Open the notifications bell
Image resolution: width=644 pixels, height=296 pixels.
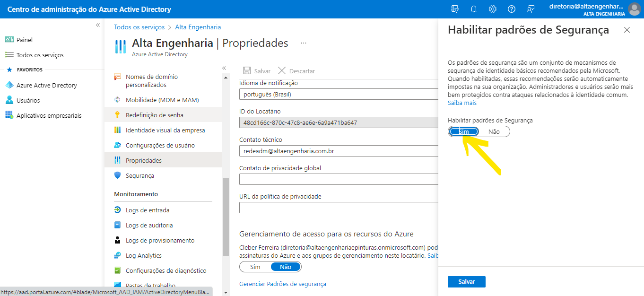(474, 9)
